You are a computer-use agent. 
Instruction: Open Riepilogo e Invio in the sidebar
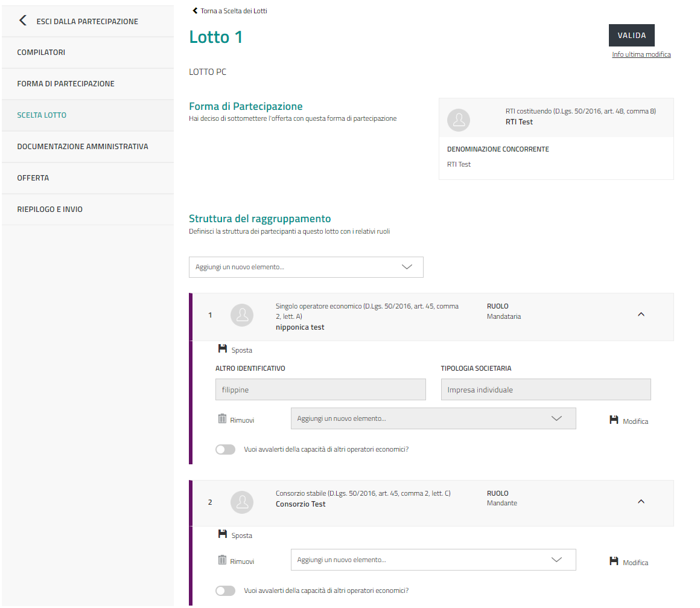tap(50, 210)
